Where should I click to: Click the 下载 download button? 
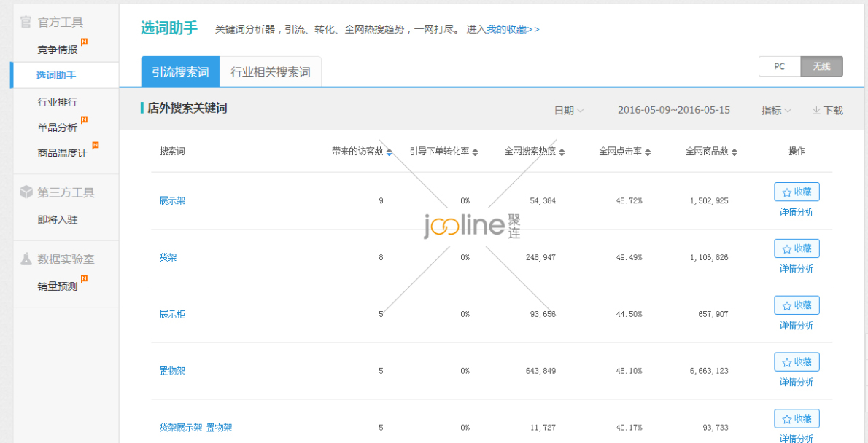tap(828, 111)
